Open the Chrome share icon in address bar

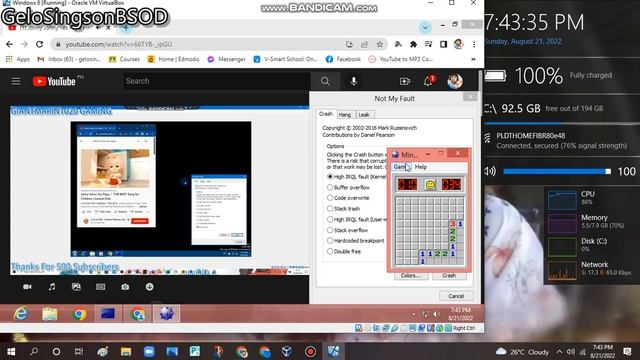[x=364, y=44]
